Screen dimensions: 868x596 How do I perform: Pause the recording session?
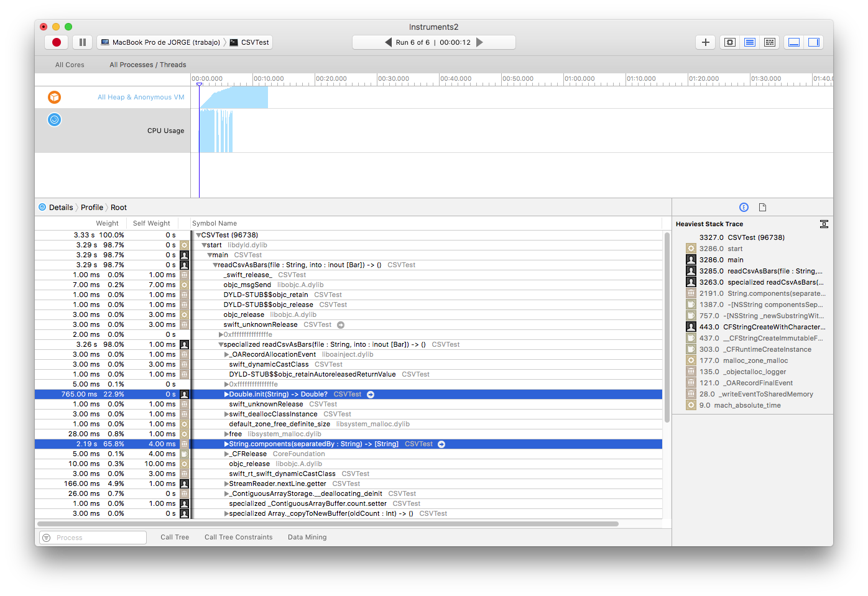[x=83, y=42]
